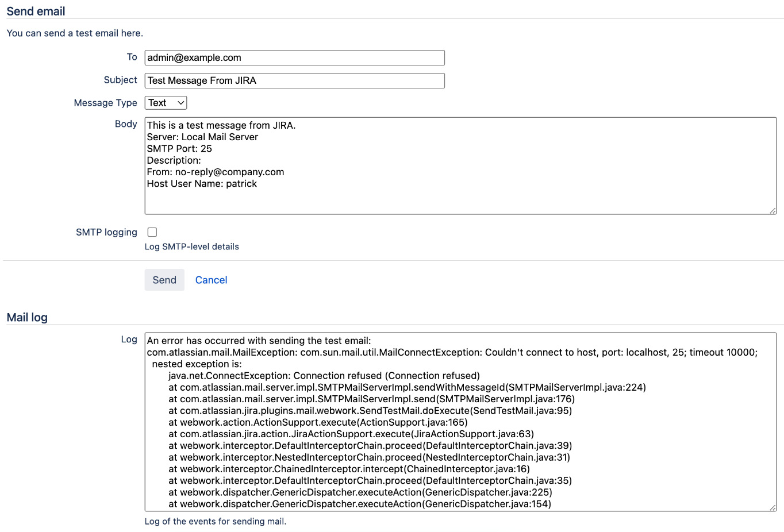
Task: Click the Mail log section heading
Action: click(x=26, y=317)
